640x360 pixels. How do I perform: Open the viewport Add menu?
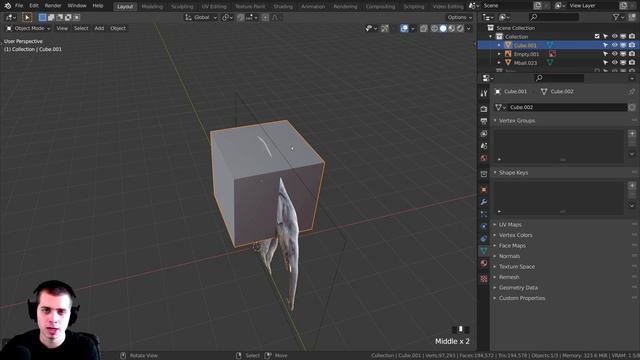click(99, 28)
